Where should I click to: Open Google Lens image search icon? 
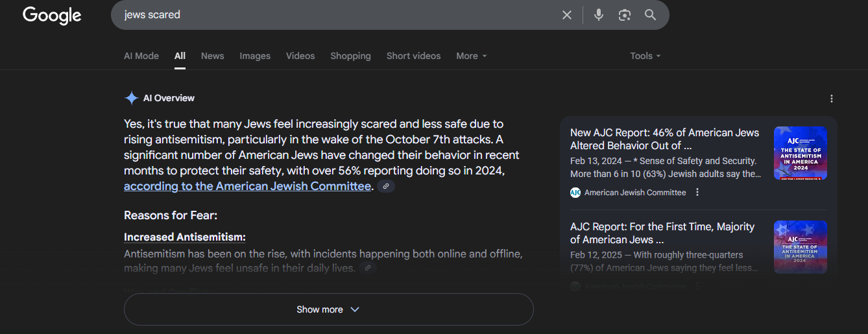(625, 15)
